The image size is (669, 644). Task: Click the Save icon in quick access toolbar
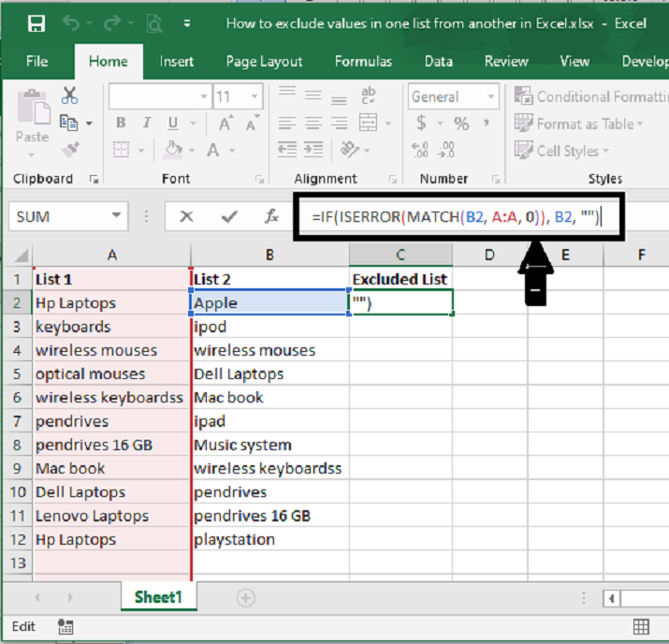click(36, 23)
